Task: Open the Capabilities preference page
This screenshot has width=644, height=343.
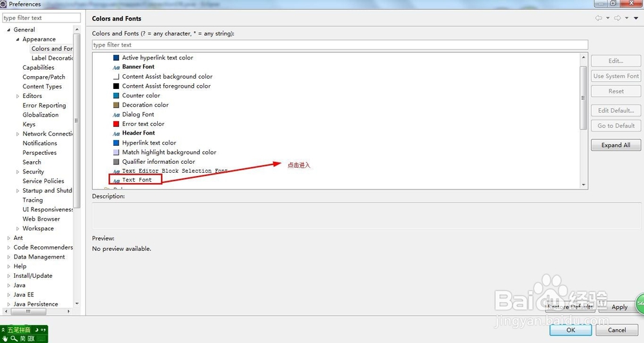Action: click(x=38, y=68)
